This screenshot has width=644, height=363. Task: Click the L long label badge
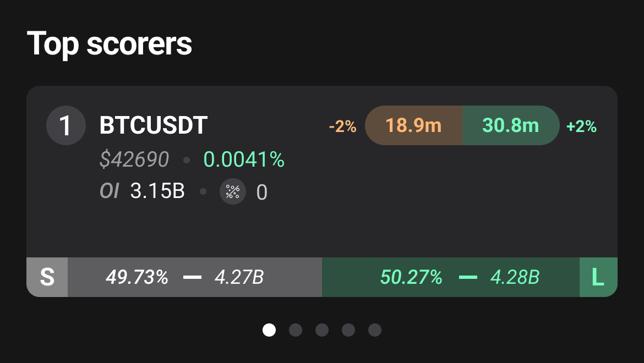pos(598,277)
